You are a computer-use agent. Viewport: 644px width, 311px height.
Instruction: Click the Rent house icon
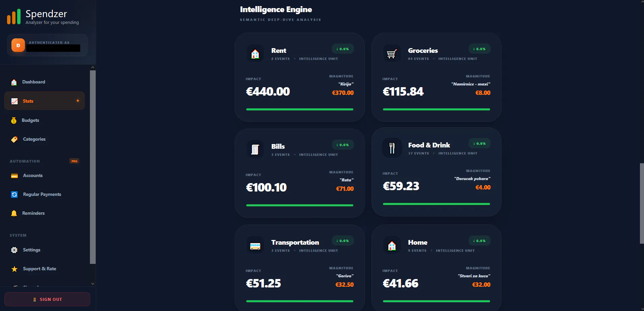coord(255,54)
